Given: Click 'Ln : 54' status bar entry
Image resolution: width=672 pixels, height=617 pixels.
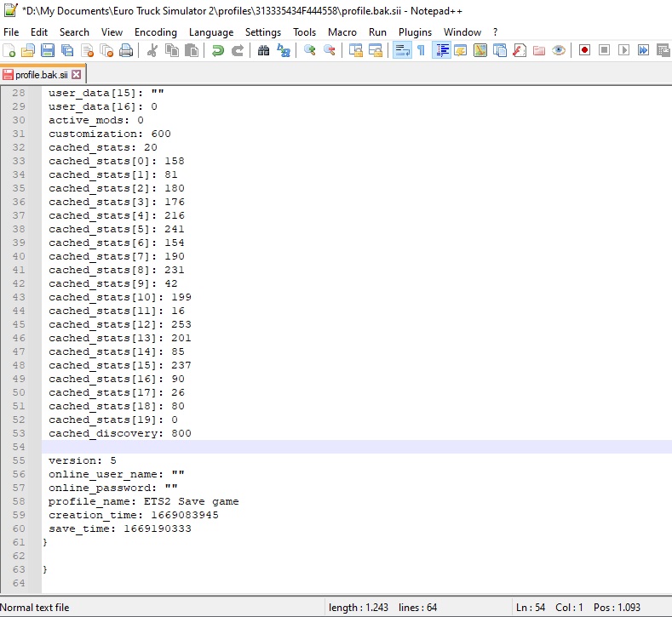Looking at the screenshot, I should point(530,607).
